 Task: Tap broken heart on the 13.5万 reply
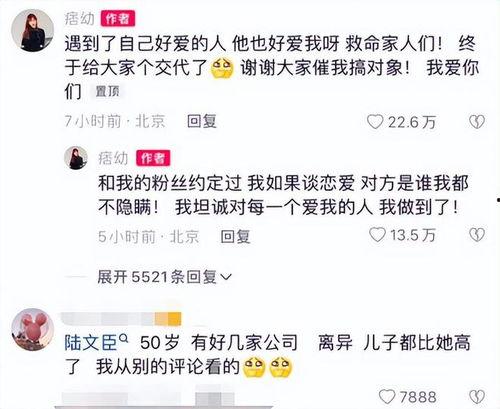click(x=477, y=235)
